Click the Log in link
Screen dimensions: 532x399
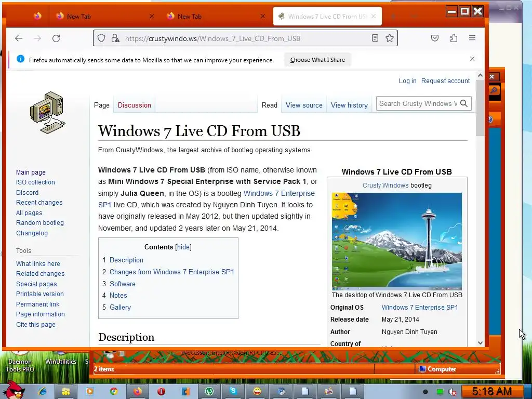click(x=407, y=81)
